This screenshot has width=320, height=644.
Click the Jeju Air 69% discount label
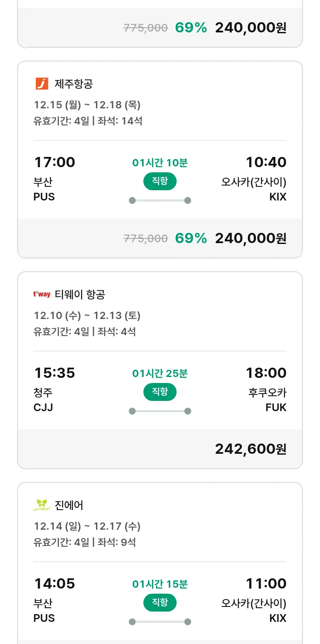point(191,238)
